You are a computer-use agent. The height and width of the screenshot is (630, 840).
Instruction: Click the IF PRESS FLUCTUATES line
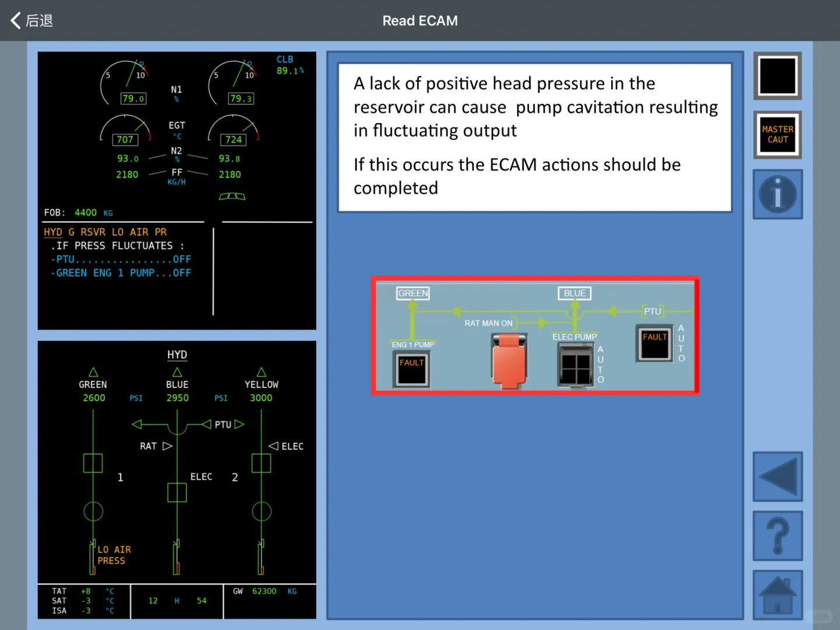[117, 246]
